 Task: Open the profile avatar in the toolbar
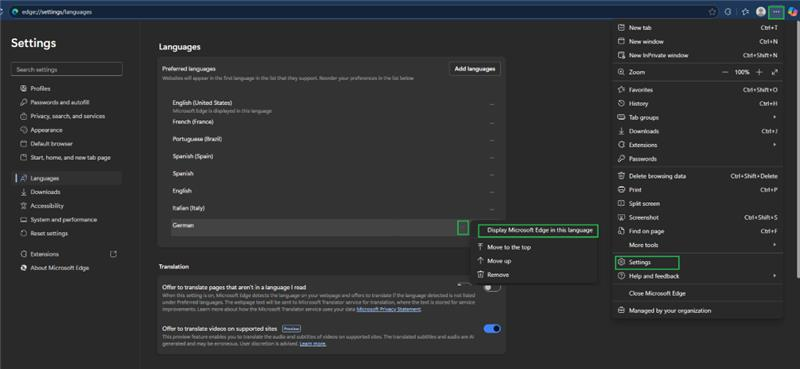[760, 12]
